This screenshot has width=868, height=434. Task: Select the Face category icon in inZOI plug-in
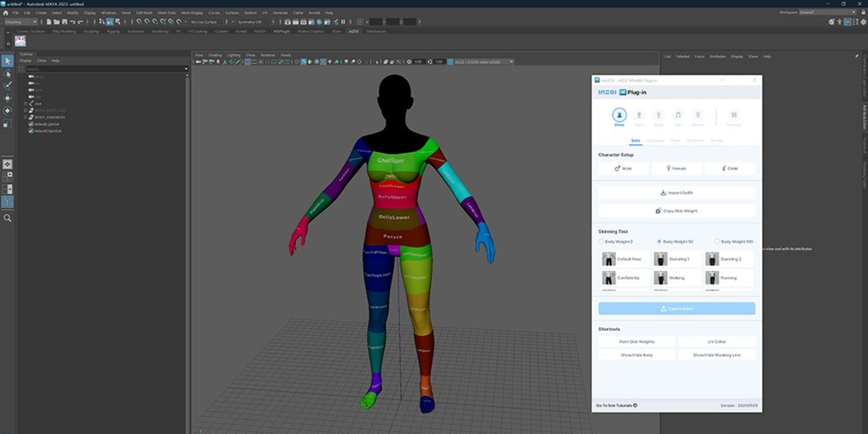(x=639, y=115)
